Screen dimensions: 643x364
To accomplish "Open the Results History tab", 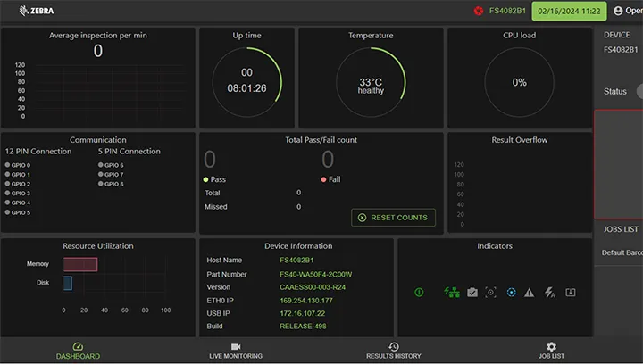I will (394, 351).
